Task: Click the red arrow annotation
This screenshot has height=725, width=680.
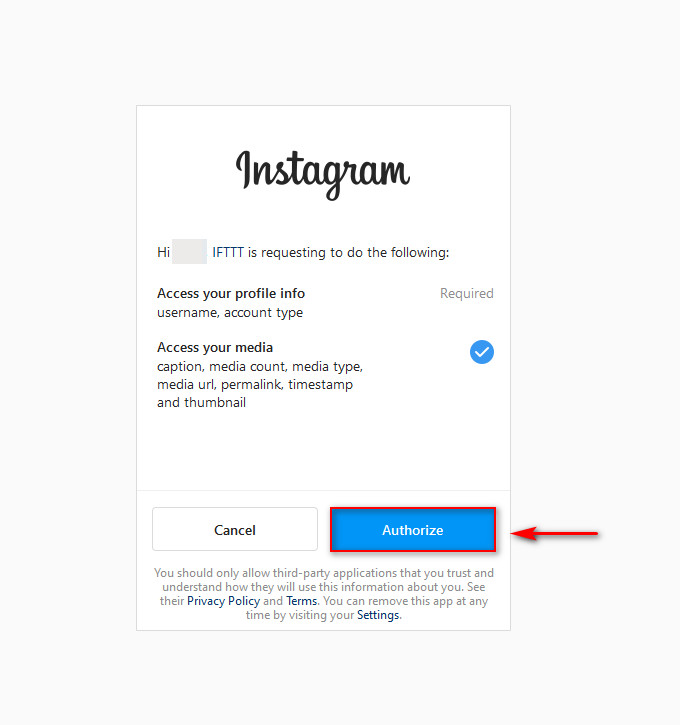Action: pyautogui.click(x=554, y=533)
